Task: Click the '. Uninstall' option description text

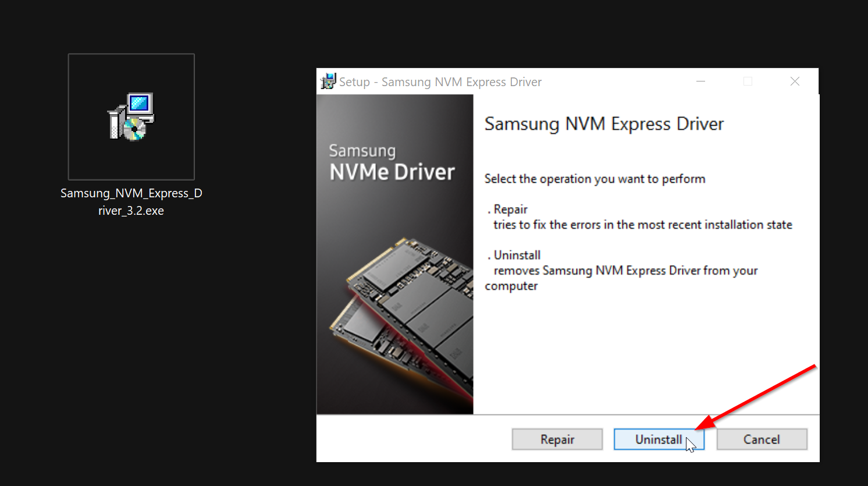Action: click(514, 255)
